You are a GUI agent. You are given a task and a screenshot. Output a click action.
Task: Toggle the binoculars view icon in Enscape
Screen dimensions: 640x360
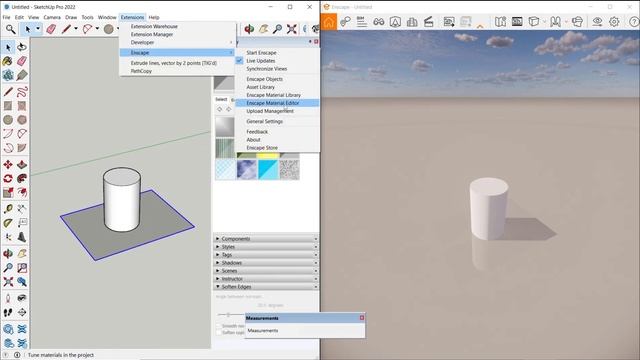[378, 22]
